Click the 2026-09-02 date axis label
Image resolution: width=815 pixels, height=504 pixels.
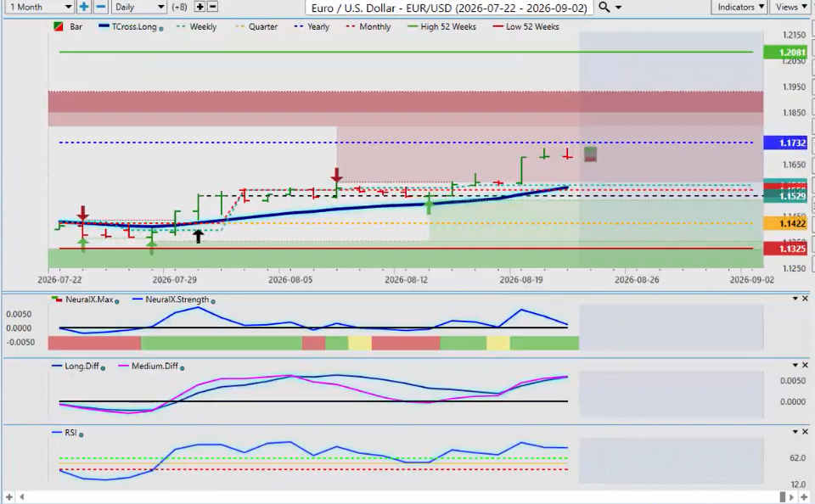click(751, 279)
